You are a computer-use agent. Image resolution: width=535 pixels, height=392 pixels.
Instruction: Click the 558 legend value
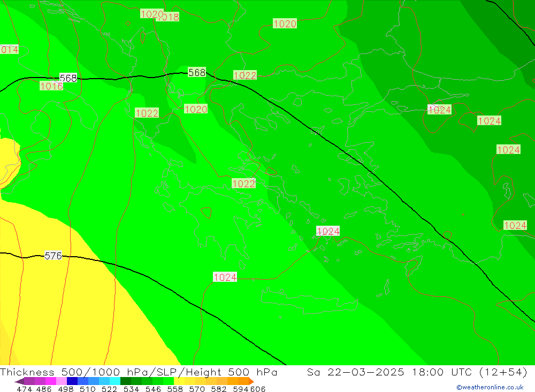(175, 389)
